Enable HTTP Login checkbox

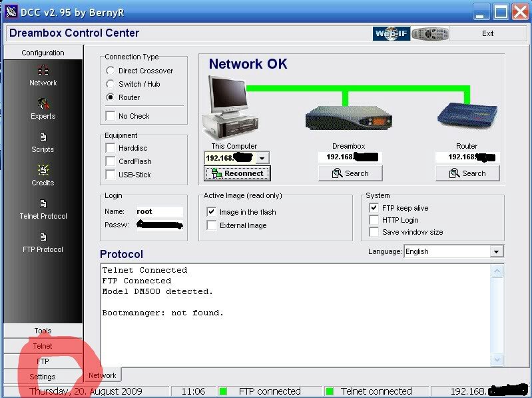click(374, 220)
